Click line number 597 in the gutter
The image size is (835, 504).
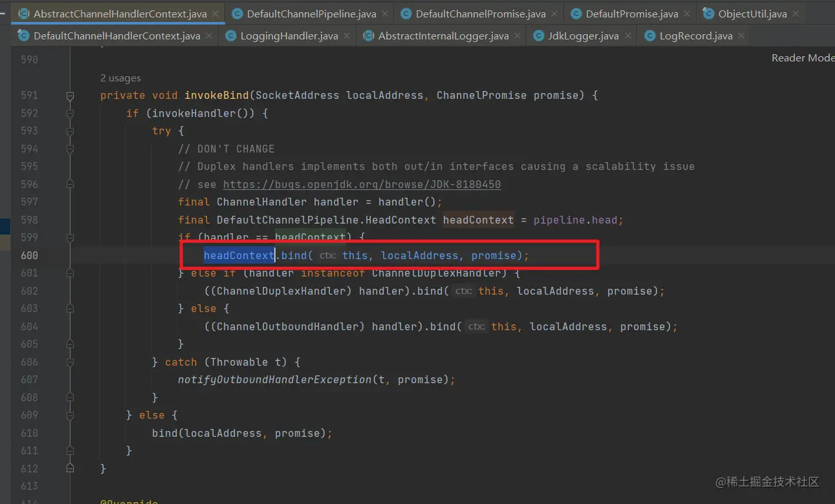click(x=29, y=202)
